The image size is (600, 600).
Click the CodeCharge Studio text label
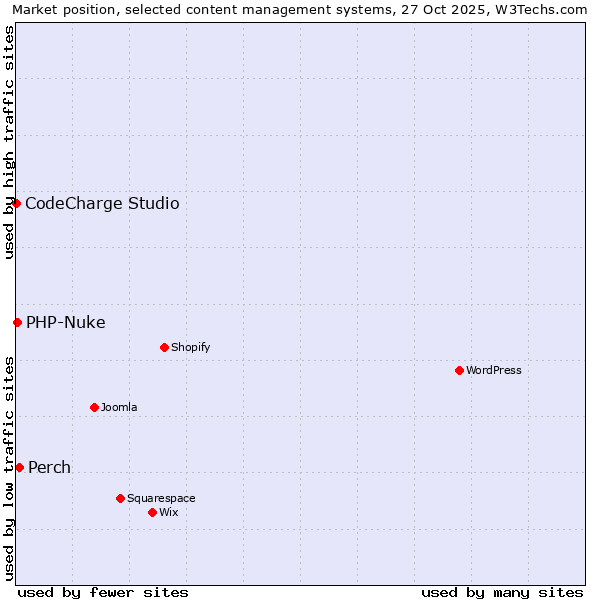pyautogui.click(x=102, y=204)
